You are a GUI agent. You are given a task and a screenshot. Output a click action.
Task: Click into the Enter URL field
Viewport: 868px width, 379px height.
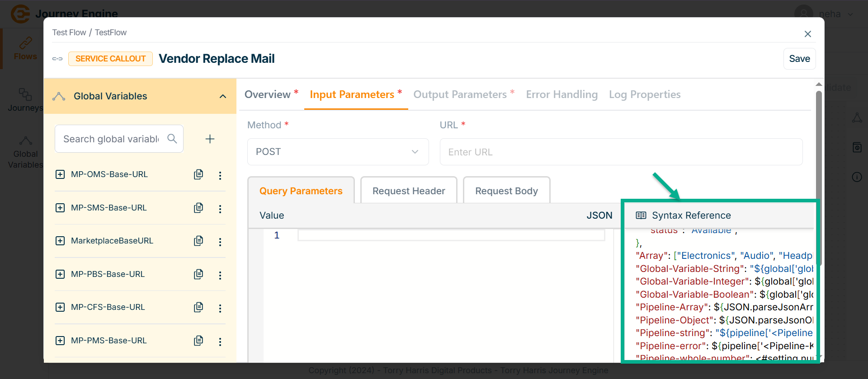coord(621,152)
